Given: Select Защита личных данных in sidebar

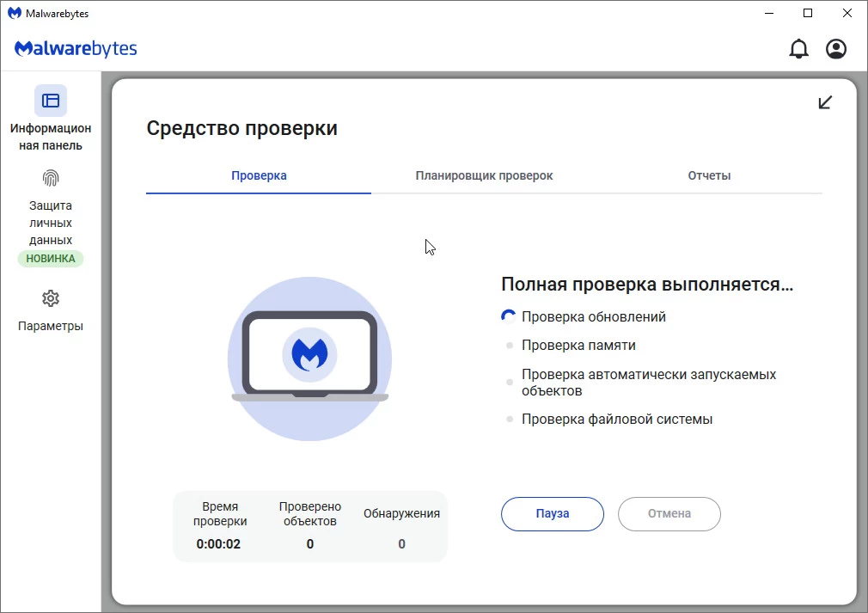Looking at the screenshot, I should (51, 223).
